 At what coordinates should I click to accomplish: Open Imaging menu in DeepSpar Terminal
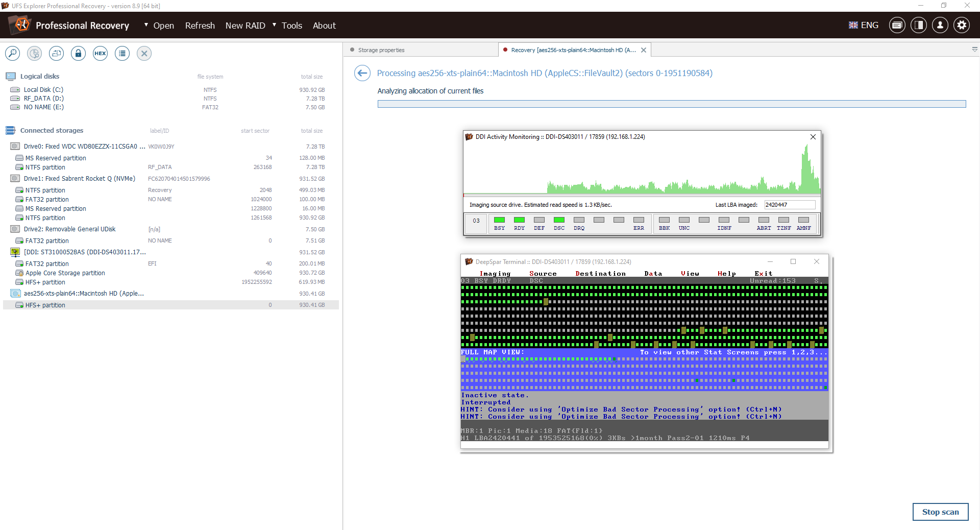pos(495,274)
